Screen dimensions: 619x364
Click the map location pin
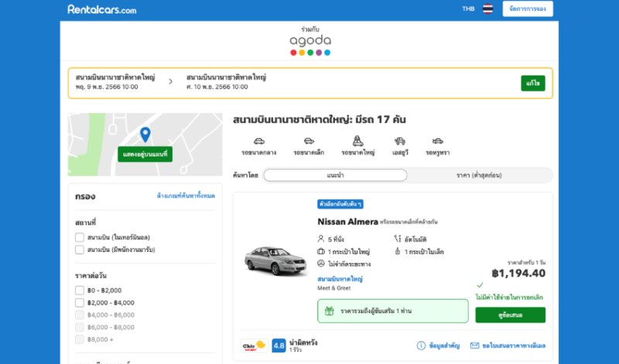point(145,134)
